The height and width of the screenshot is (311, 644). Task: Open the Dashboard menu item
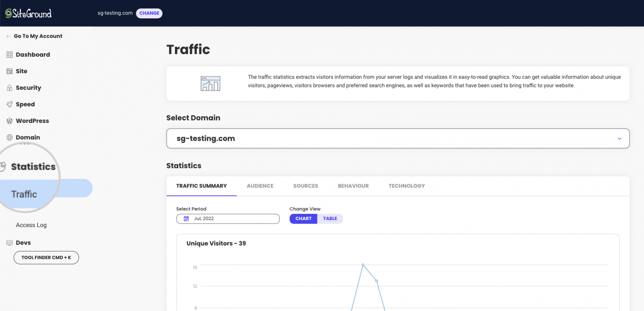(33, 55)
